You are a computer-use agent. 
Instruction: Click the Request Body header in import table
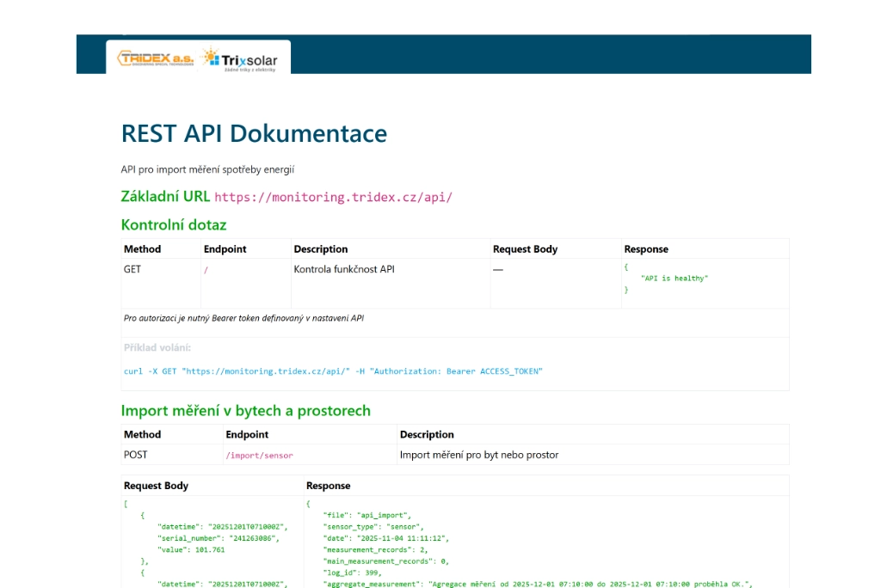[x=156, y=485]
